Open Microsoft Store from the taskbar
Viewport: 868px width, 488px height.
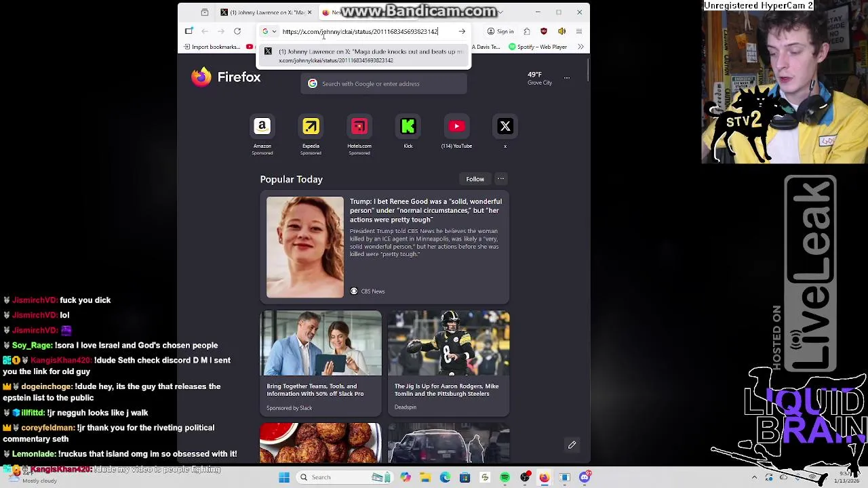tap(465, 477)
